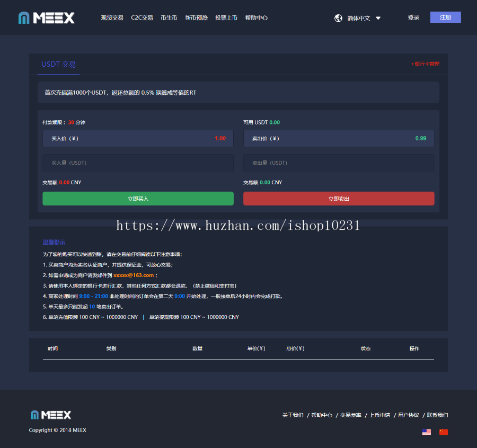Open 上币申请 footer link
Image resolution: width=477 pixels, height=448 pixels.
(x=379, y=415)
